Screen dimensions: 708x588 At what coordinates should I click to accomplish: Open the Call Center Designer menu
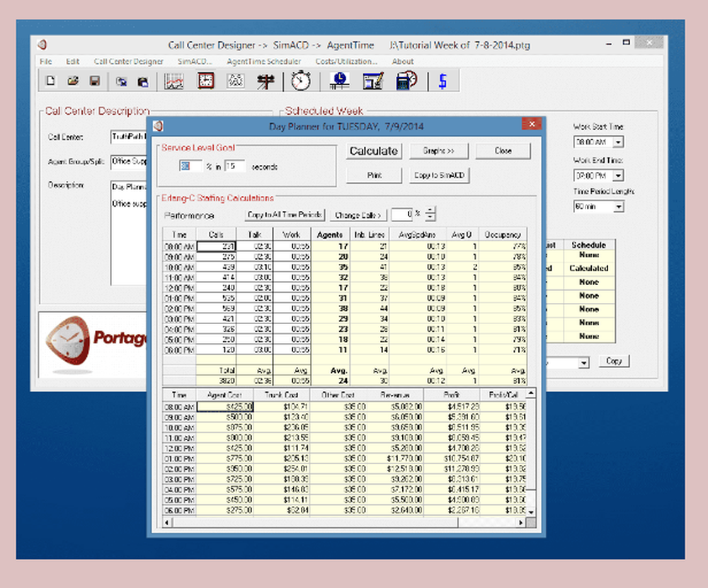[x=128, y=62]
